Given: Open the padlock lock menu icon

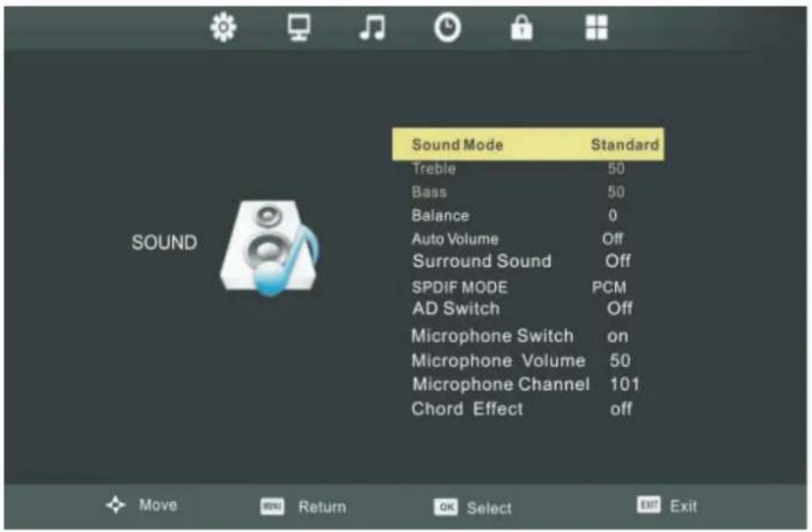Looking at the screenshot, I should pos(522,27).
